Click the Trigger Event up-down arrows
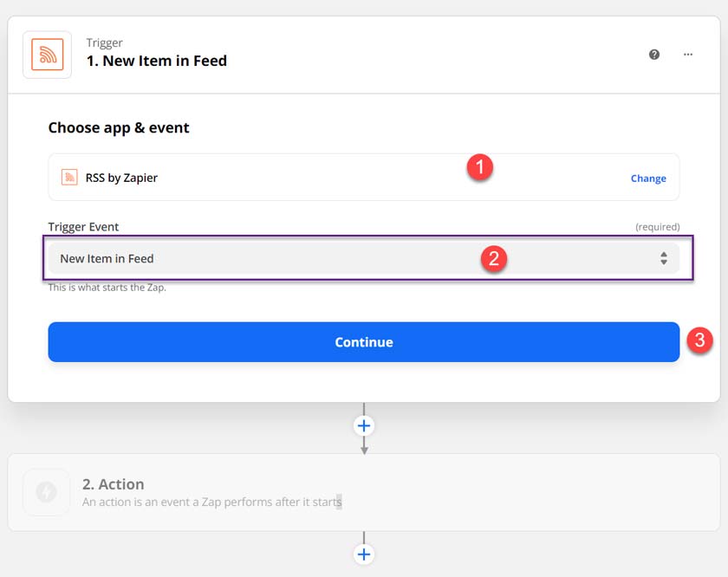 (x=664, y=258)
